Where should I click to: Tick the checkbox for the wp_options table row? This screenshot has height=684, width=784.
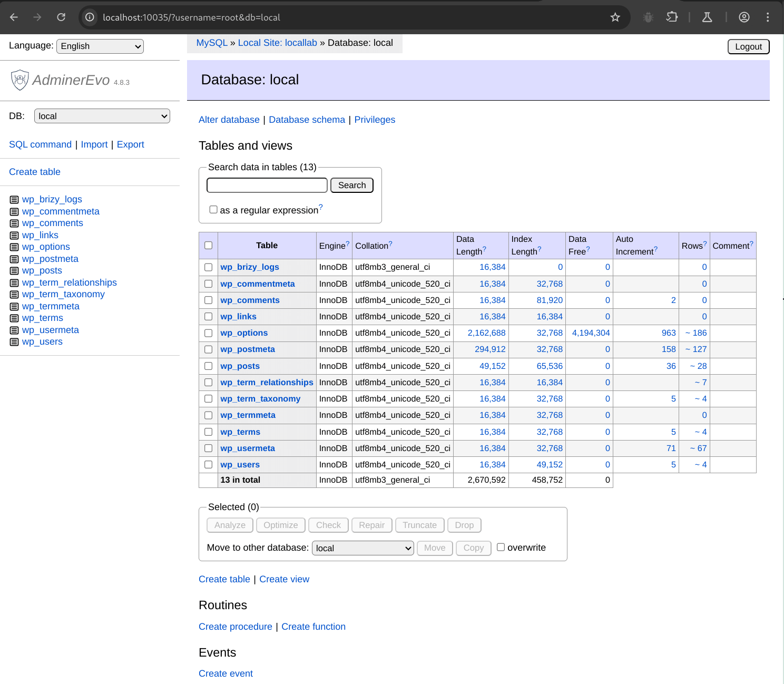coord(208,333)
